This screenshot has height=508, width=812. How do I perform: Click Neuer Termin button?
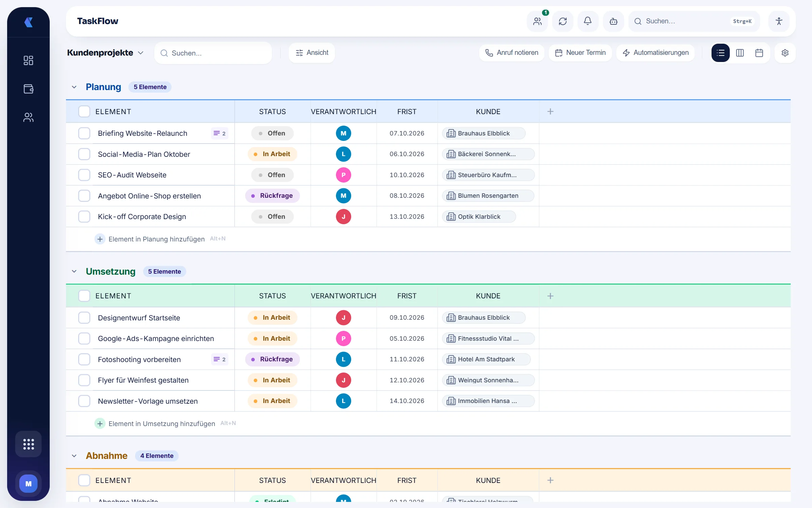(580, 53)
